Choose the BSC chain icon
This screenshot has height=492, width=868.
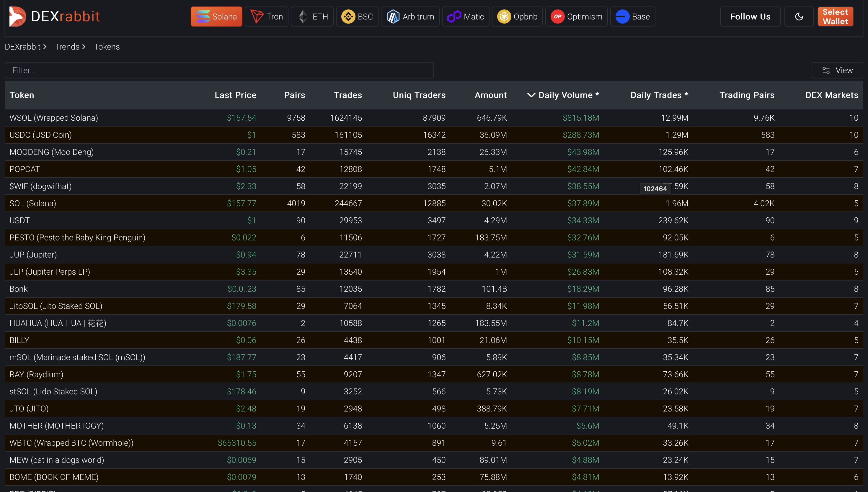click(x=348, y=17)
